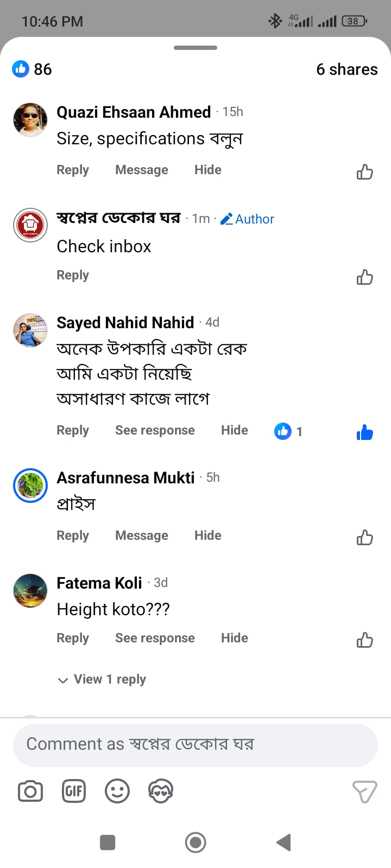Tap the send comment arrow icon
Viewport: 391px width, 868px height.
click(364, 792)
